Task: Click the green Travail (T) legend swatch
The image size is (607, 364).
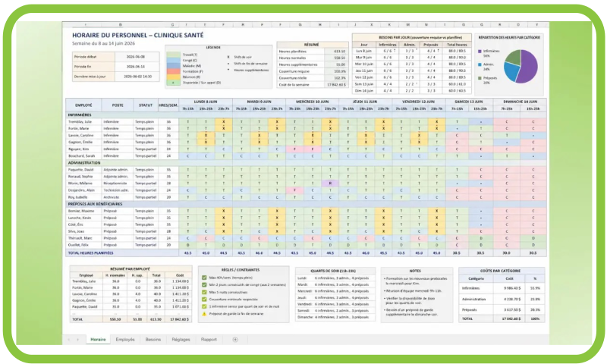Action: pyautogui.click(x=174, y=55)
